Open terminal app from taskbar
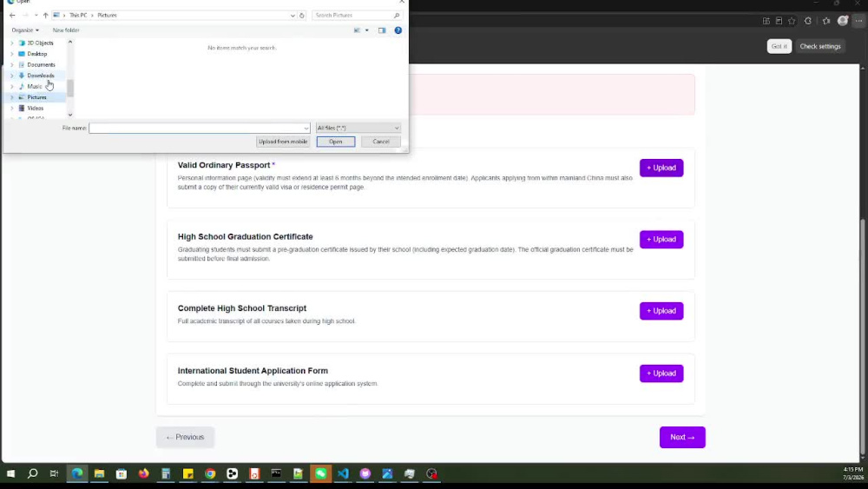Viewport: 868px width, 489px height. pos(276,473)
